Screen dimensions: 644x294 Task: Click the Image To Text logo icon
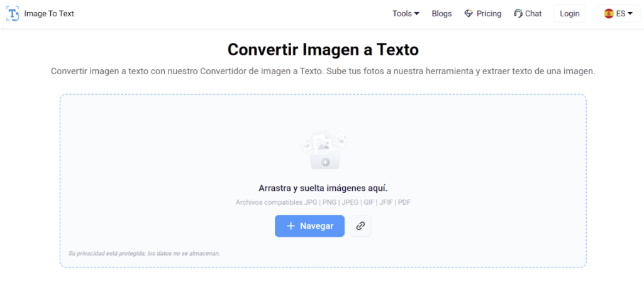coord(13,14)
